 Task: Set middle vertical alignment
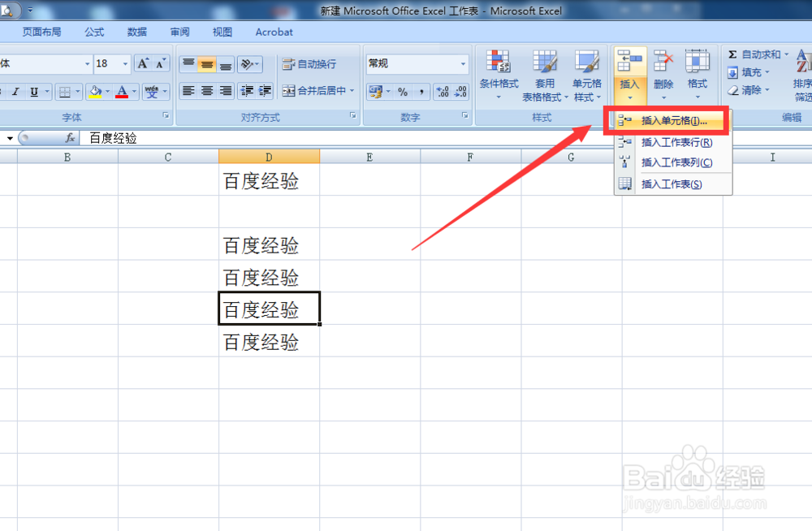click(206, 63)
